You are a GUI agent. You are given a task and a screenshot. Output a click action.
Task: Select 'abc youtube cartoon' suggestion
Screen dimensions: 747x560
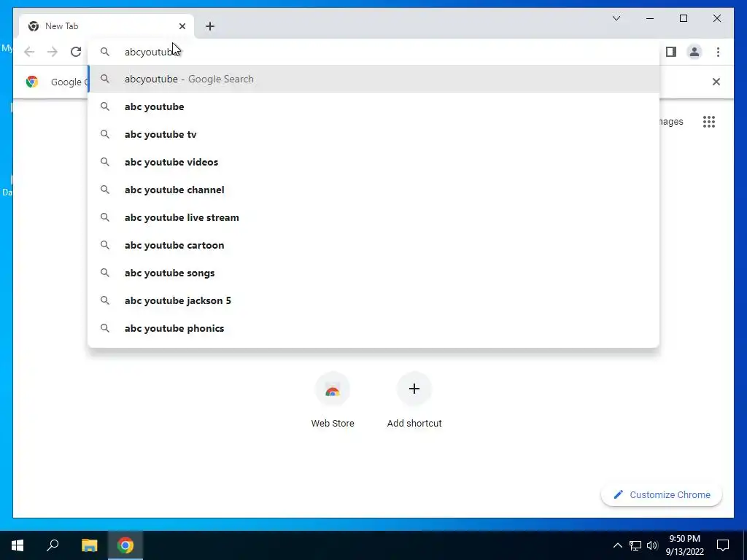tap(374, 245)
